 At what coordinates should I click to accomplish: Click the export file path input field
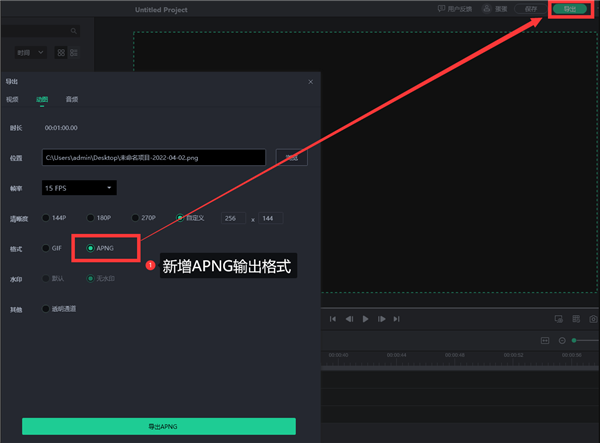[x=153, y=157]
